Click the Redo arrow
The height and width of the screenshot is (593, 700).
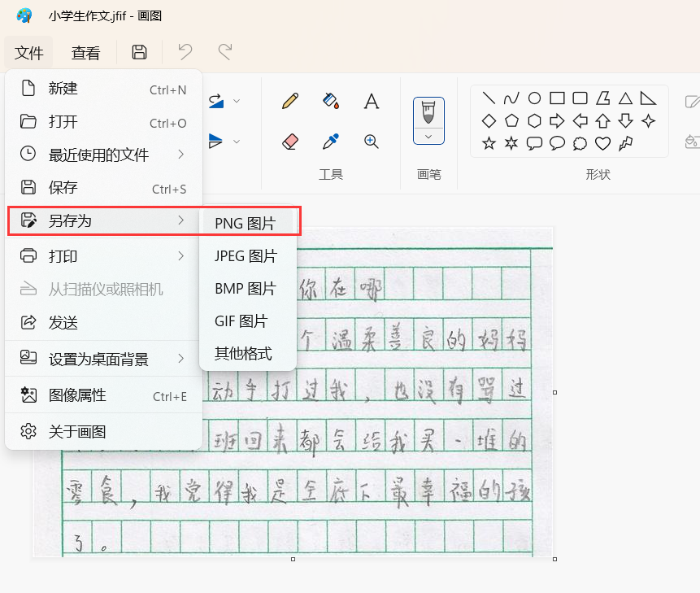point(225,52)
